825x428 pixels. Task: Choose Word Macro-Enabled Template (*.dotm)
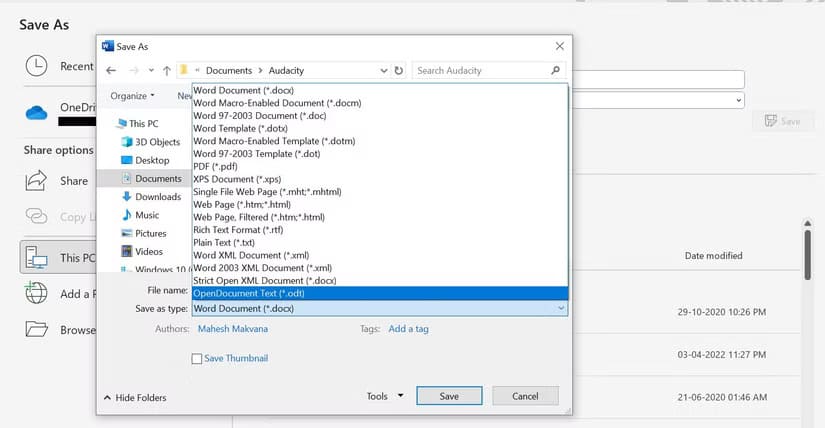[380, 141]
